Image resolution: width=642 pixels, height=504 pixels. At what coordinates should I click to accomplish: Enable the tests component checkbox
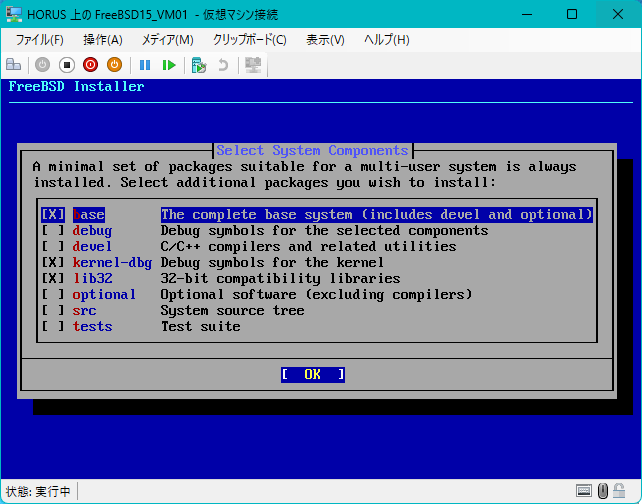[x=53, y=326]
